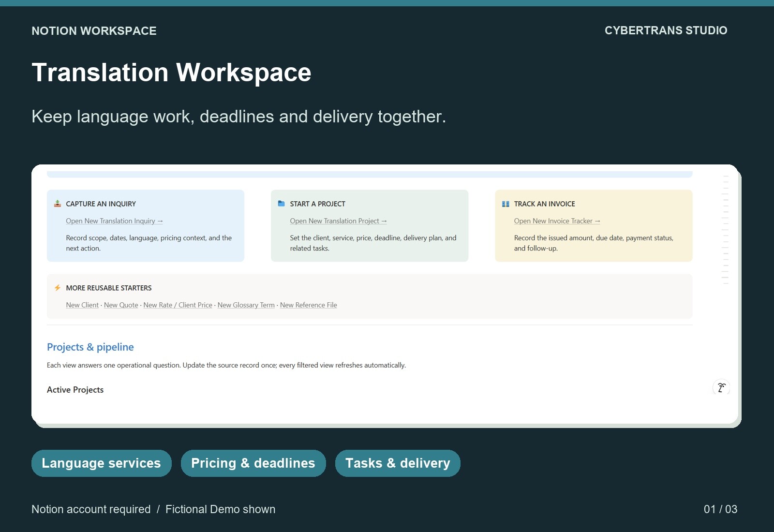
Task: Click the START A PROJECT card title
Action: point(317,204)
